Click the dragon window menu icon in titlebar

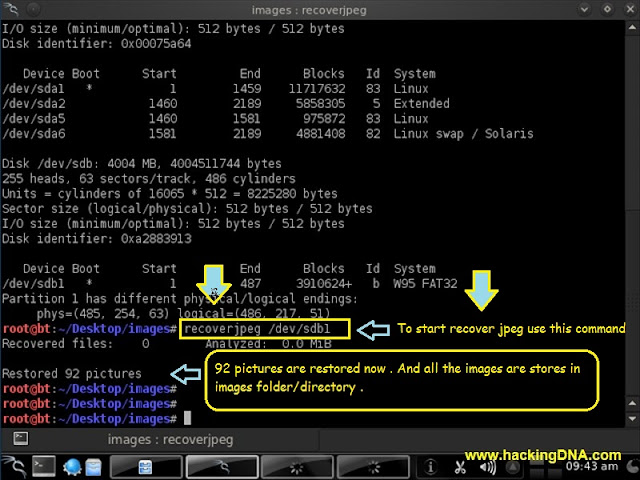(11, 9)
